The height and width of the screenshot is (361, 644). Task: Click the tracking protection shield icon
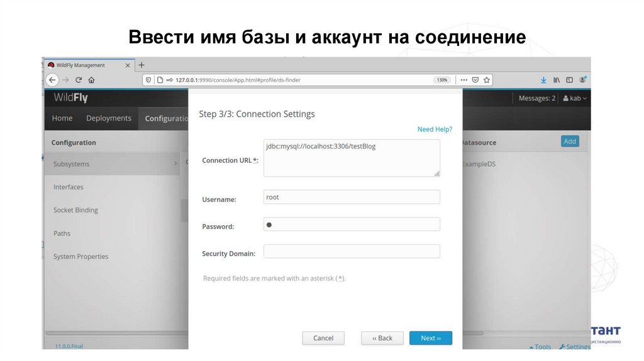(x=148, y=80)
